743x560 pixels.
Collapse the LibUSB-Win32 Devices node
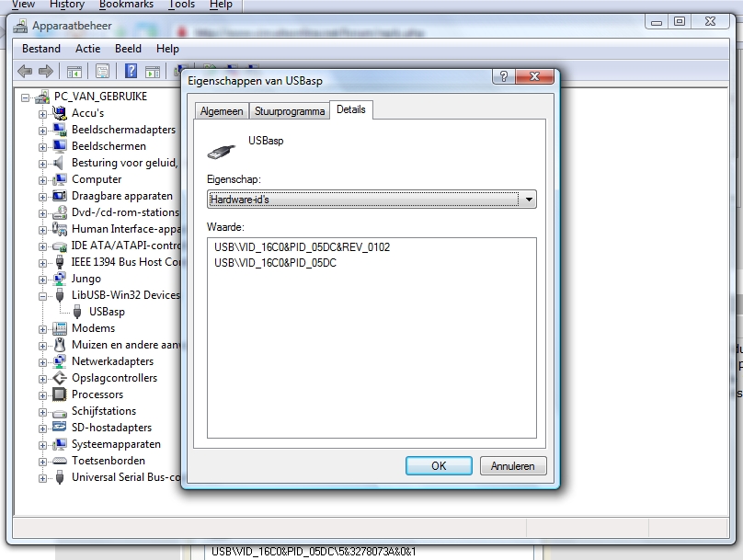[x=42, y=295]
